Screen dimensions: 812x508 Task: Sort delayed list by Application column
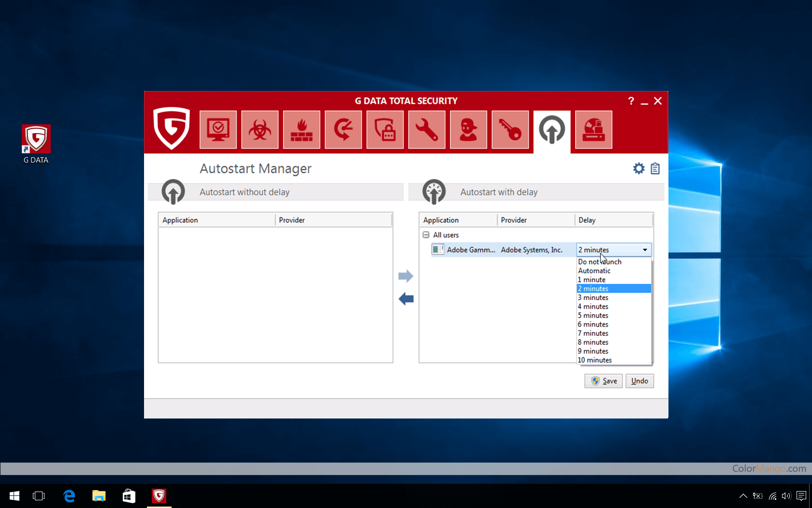point(458,220)
